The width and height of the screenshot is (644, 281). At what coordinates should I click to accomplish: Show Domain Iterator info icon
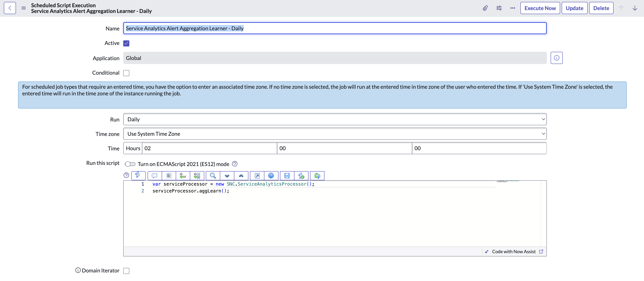coord(78,270)
